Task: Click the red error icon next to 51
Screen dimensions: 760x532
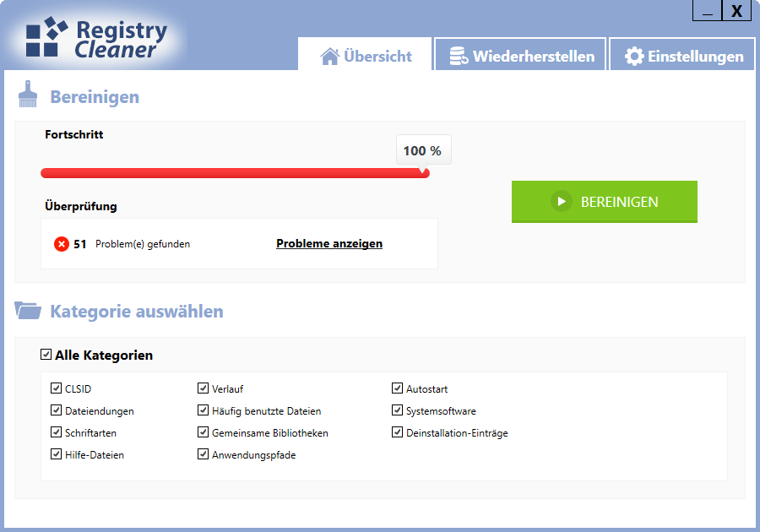Action: pos(62,244)
